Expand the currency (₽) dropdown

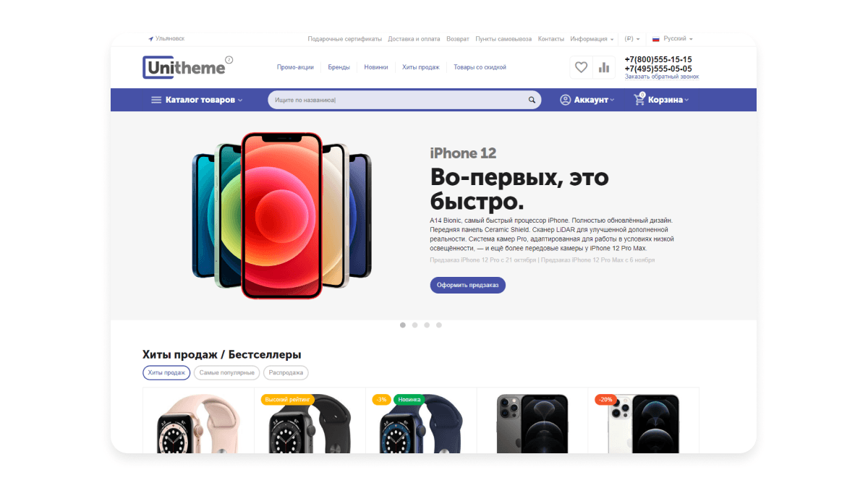point(632,38)
